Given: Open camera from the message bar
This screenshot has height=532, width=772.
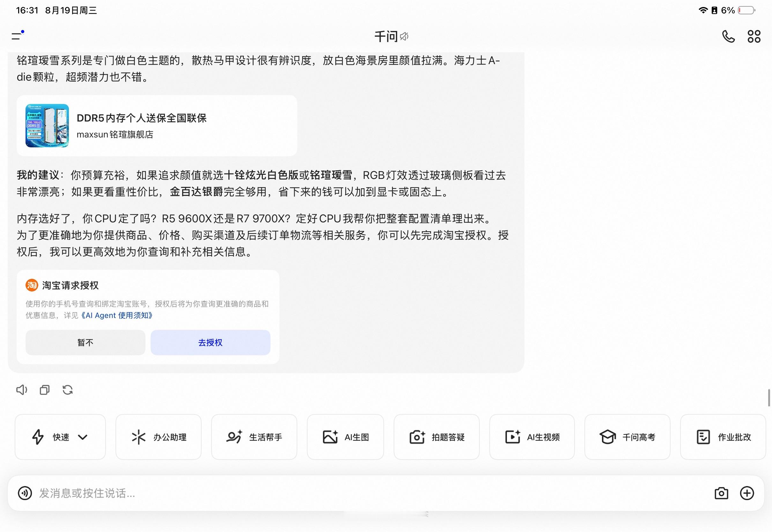Looking at the screenshot, I should point(721,493).
